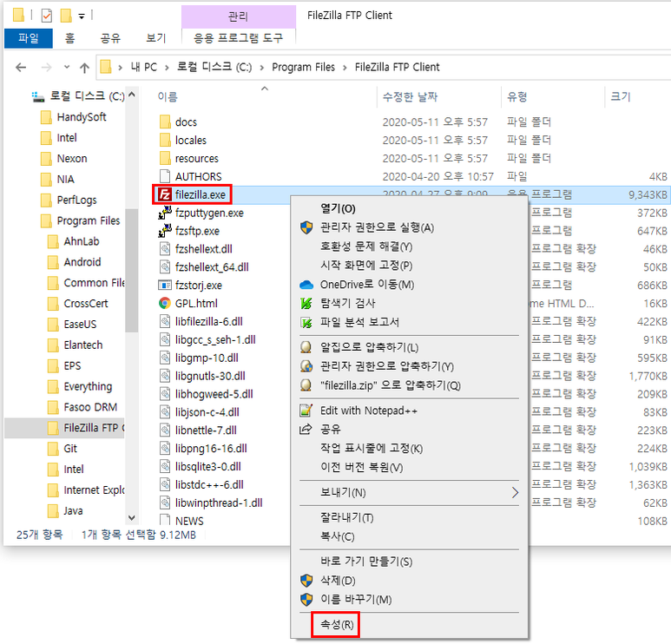Click the chevron after 로컬 디스크 (C:) in address bar
Screen dimensions: 671x644
(261, 68)
